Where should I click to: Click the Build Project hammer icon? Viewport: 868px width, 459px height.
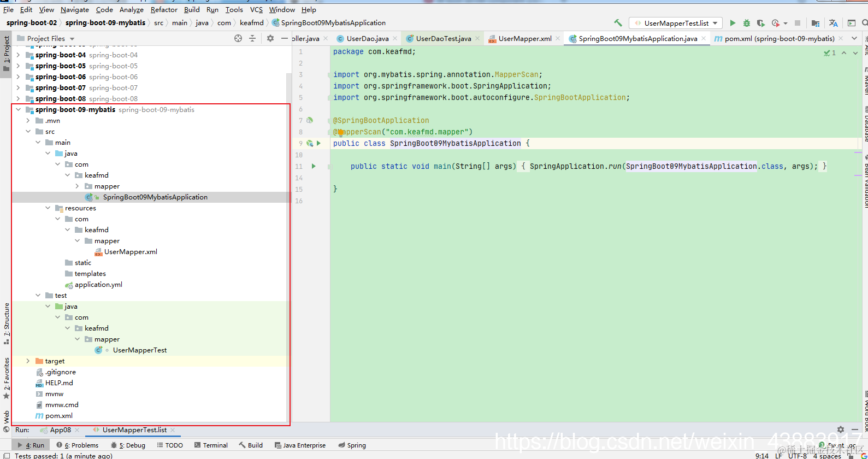618,23
